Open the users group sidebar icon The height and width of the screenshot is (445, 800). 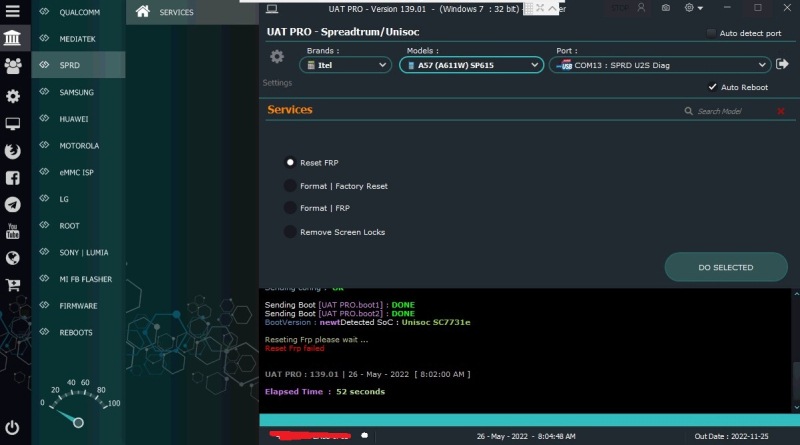[13, 65]
